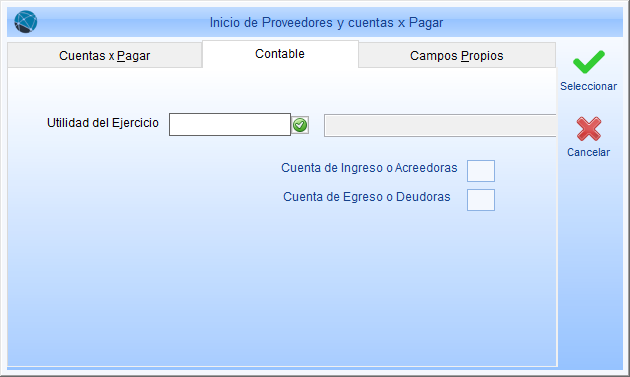Image resolution: width=630 pixels, height=377 pixels.
Task: Click the window title 'Inicio de Proveedores y cuentas x Pagar'
Action: [x=326, y=23]
